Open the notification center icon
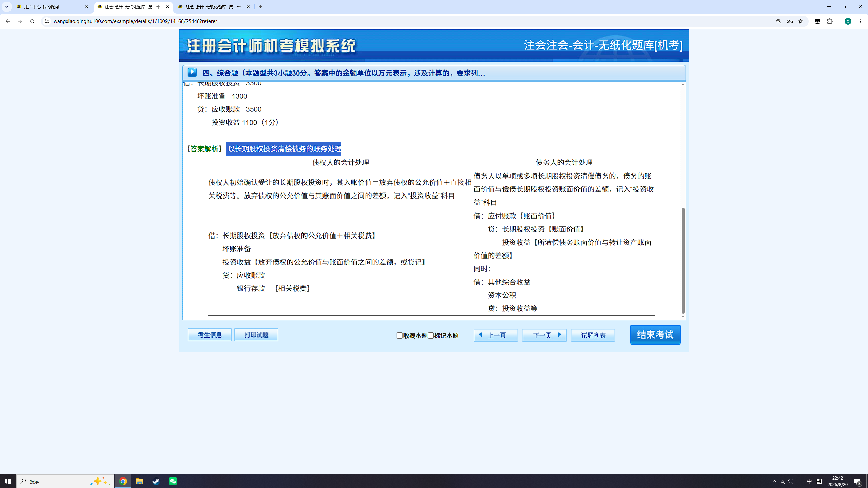This screenshot has width=868, height=488. click(x=857, y=481)
